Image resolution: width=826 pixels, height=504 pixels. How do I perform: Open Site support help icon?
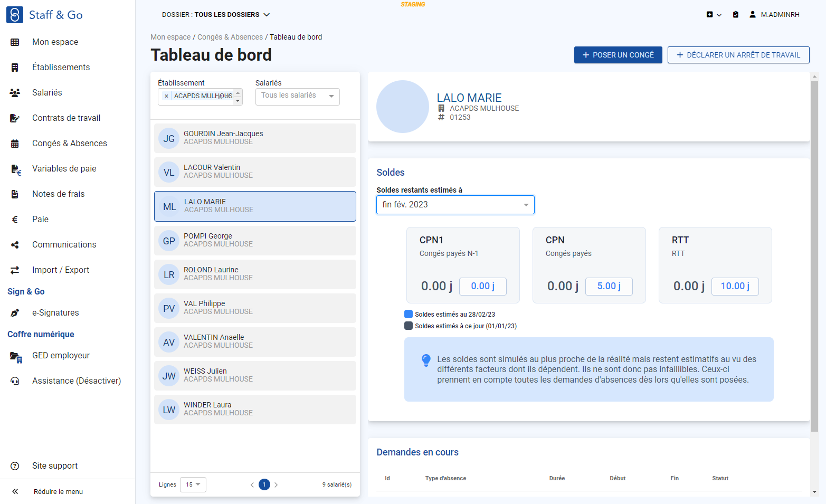(x=15, y=466)
